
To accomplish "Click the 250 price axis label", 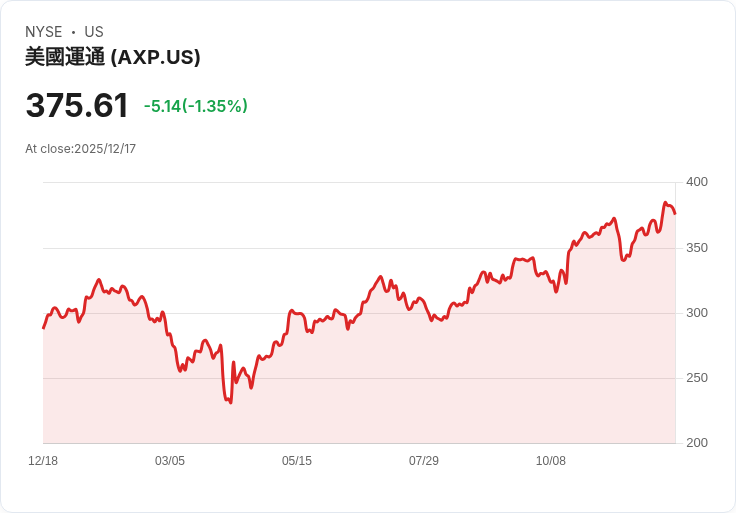I will click(x=697, y=378).
